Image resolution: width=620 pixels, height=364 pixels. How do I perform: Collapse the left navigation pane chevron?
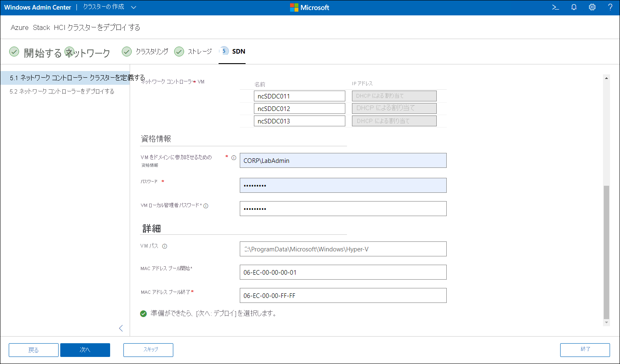coord(121,328)
